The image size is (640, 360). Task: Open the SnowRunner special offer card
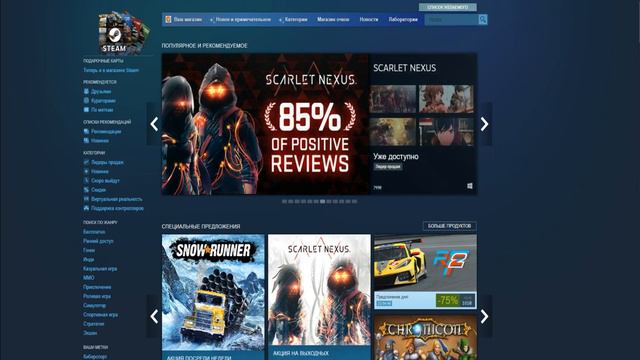tap(213, 297)
